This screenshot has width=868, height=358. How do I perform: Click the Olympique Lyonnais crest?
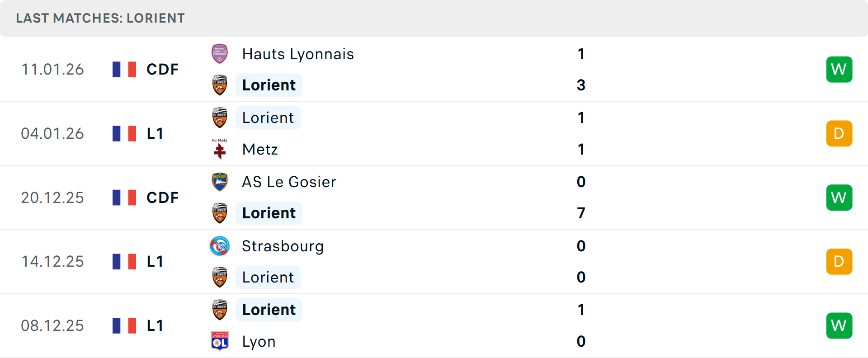[x=220, y=341]
